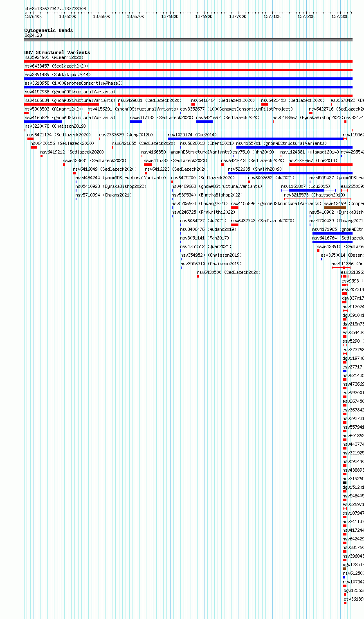The width and height of the screenshot is (364, 619).
Task: Open variant nsv4166850 gnomAD label
Action: [186, 152]
